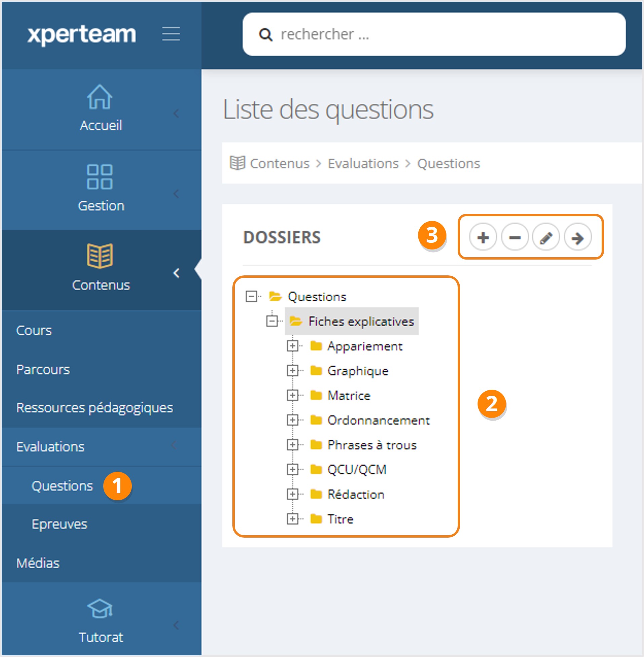Toggle the hamburger menu icon
Image resolution: width=644 pixels, height=657 pixels.
171,34
